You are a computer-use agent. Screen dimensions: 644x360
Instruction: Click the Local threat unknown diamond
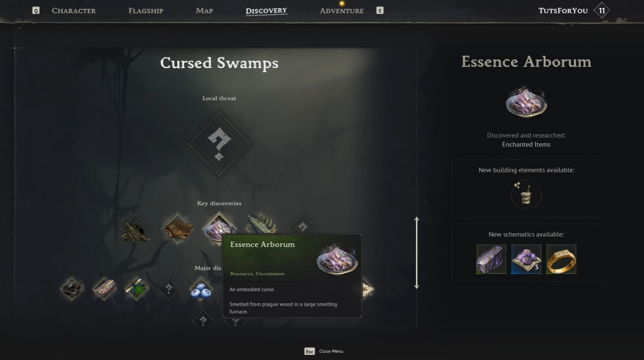(219, 143)
